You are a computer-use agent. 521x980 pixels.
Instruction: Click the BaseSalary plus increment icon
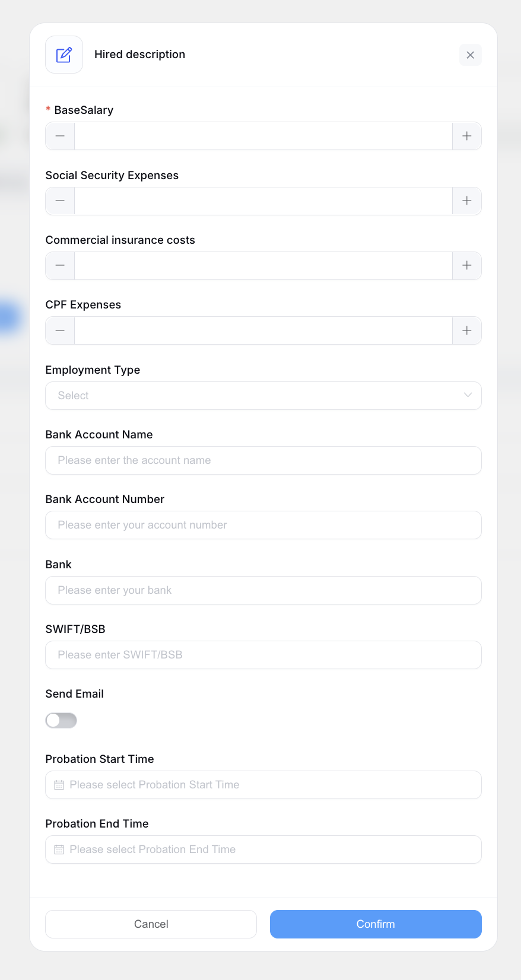point(467,136)
